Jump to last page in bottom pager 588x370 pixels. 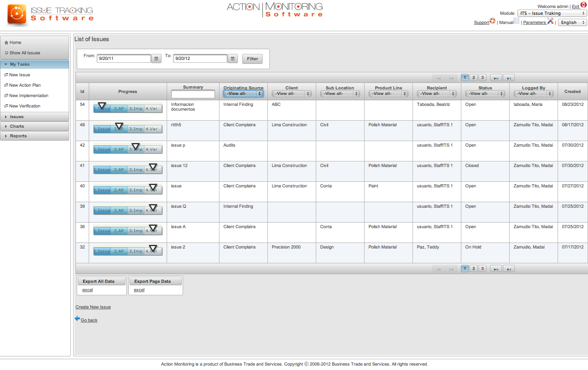(x=509, y=269)
